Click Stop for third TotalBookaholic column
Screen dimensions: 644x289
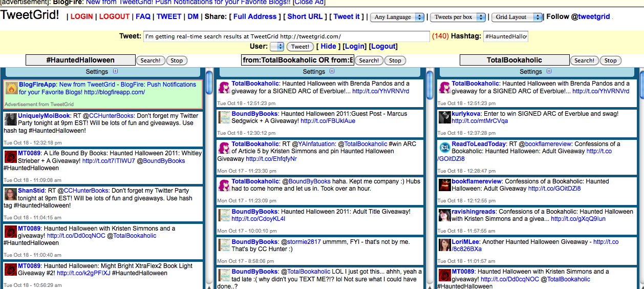(x=611, y=60)
